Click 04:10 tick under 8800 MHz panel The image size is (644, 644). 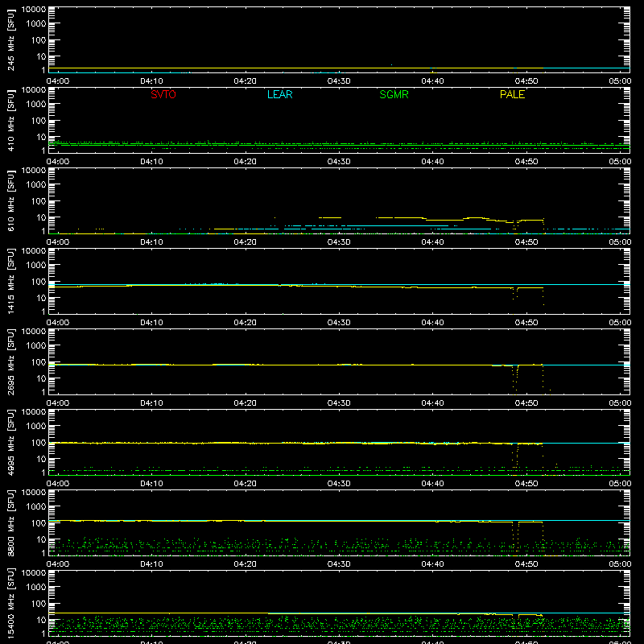click(151, 564)
